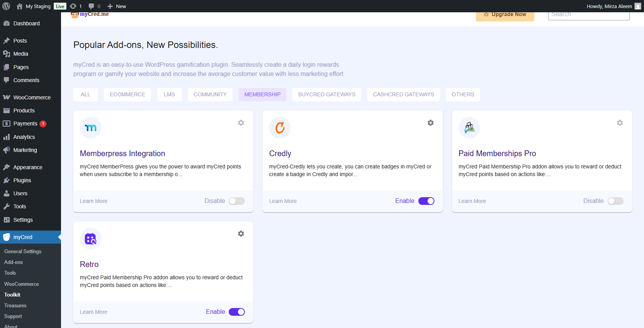Screen dimensions: 644x328
Task: Click the Settings sliders icon
Action: coord(7,220)
